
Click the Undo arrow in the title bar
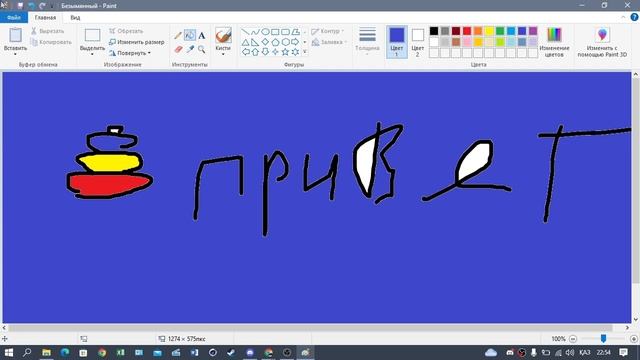coord(31,6)
